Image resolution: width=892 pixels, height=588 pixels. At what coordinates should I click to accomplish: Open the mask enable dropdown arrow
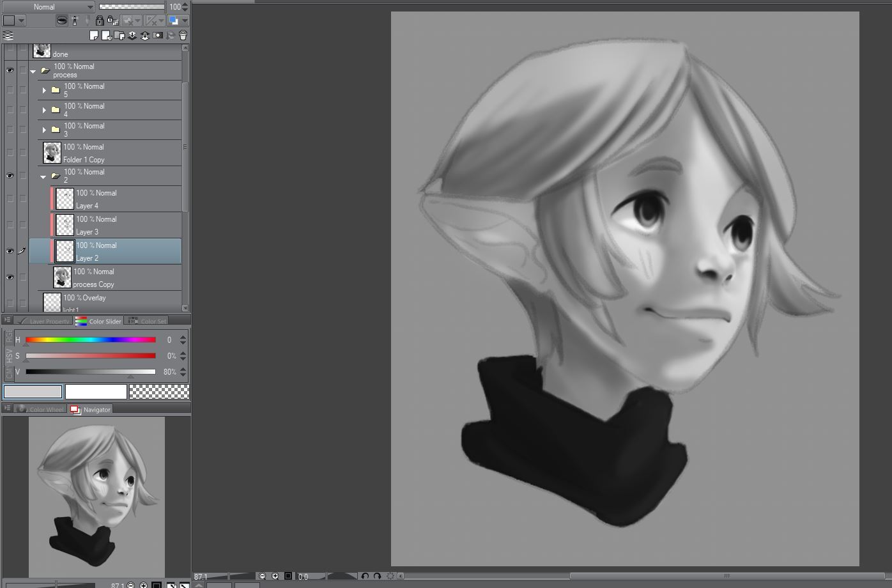137,20
